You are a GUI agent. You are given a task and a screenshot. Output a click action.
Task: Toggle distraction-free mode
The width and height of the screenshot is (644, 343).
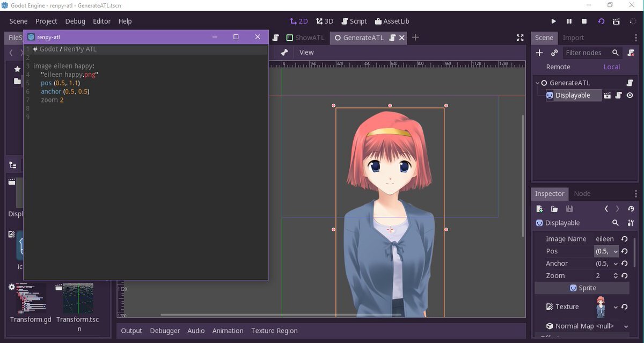[519, 38]
